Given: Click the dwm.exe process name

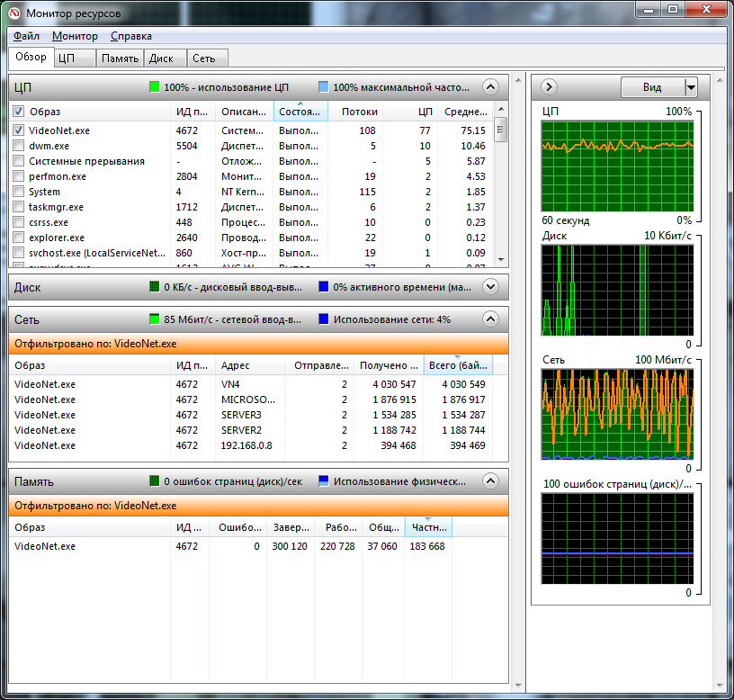Looking at the screenshot, I should (x=49, y=146).
